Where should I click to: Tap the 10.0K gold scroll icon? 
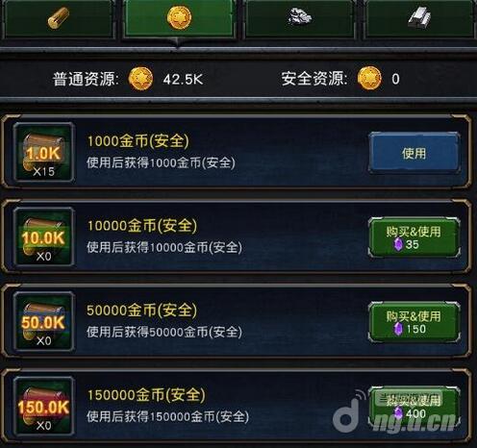[44, 237]
